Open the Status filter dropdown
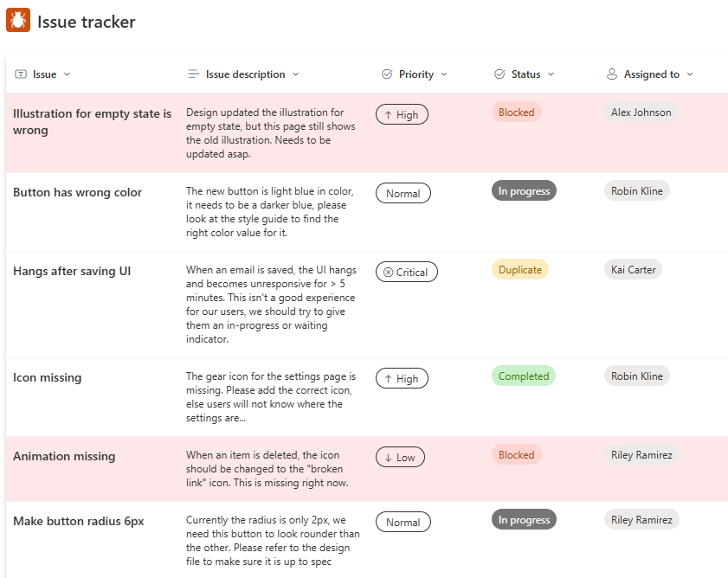This screenshot has height=578, width=728. click(x=549, y=74)
